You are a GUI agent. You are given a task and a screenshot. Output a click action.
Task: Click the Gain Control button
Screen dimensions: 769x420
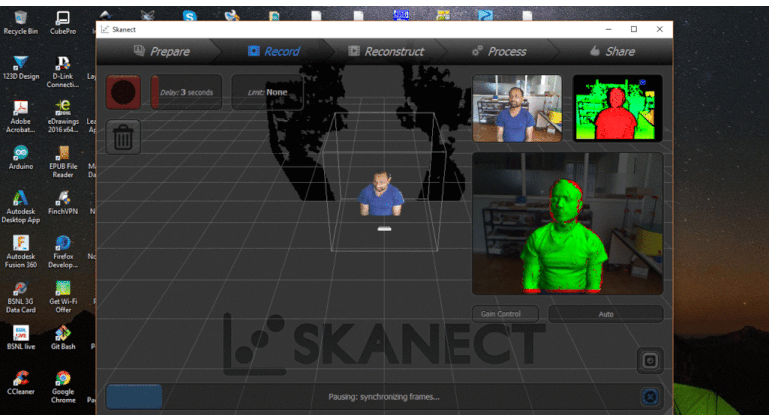point(505,314)
